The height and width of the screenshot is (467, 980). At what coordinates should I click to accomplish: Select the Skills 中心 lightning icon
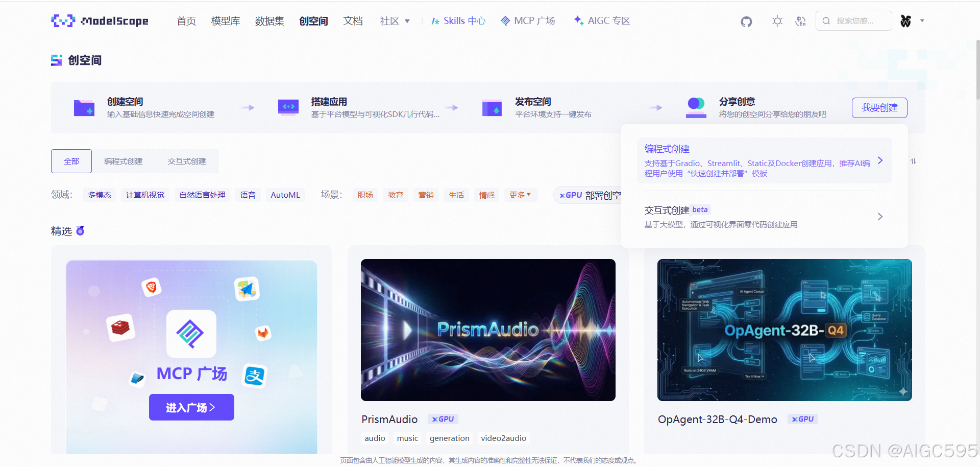pyautogui.click(x=435, y=21)
